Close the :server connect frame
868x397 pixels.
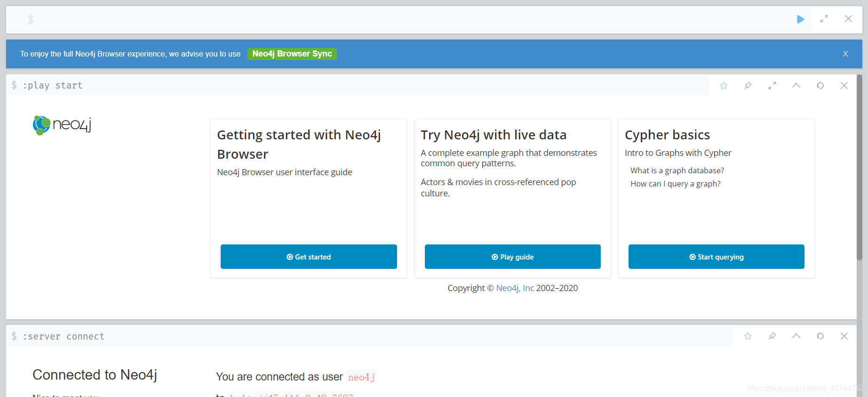click(844, 336)
